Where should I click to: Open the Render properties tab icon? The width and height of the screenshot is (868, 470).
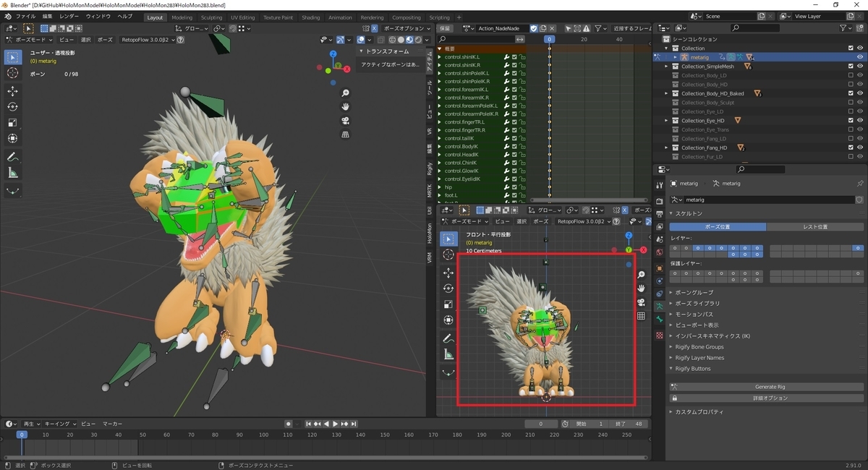point(659,200)
